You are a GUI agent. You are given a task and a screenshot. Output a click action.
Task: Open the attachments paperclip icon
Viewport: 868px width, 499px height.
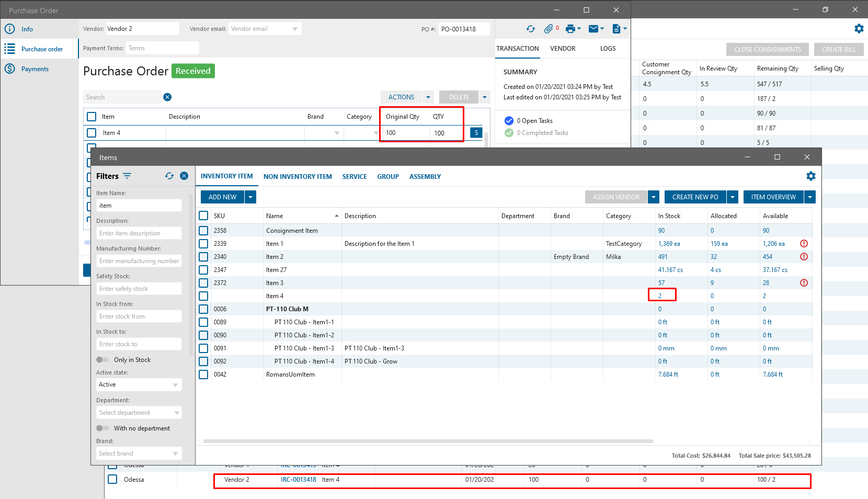(549, 29)
